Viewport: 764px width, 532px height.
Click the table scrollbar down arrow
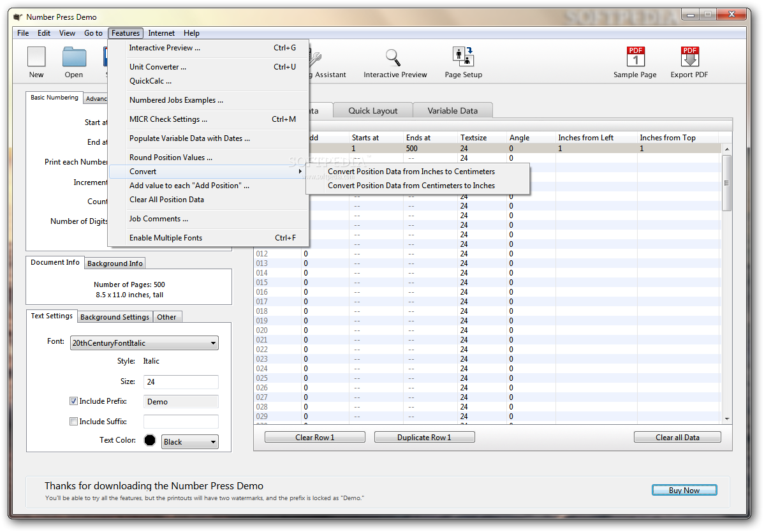pos(727,418)
